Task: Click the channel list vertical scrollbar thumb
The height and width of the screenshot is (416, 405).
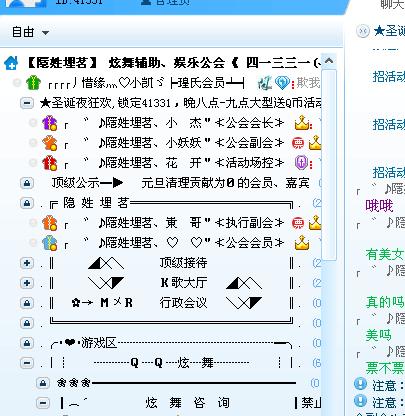Action: pyautogui.click(x=329, y=165)
